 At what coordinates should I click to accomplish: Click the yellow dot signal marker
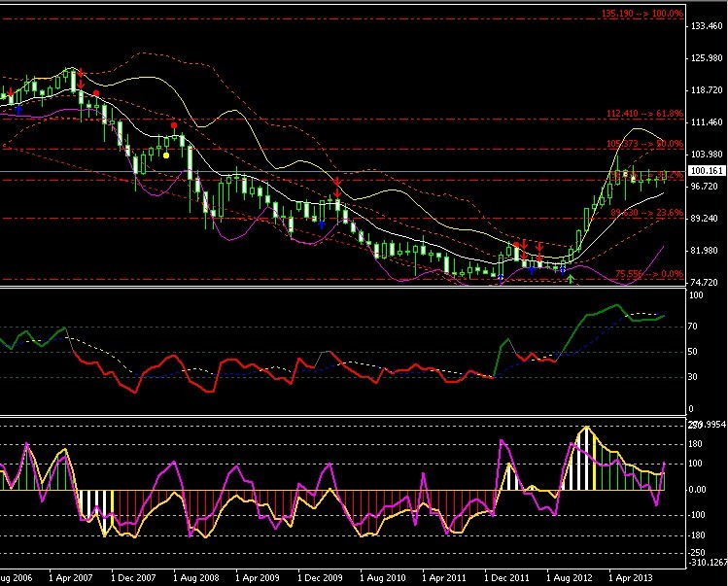[166, 155]
